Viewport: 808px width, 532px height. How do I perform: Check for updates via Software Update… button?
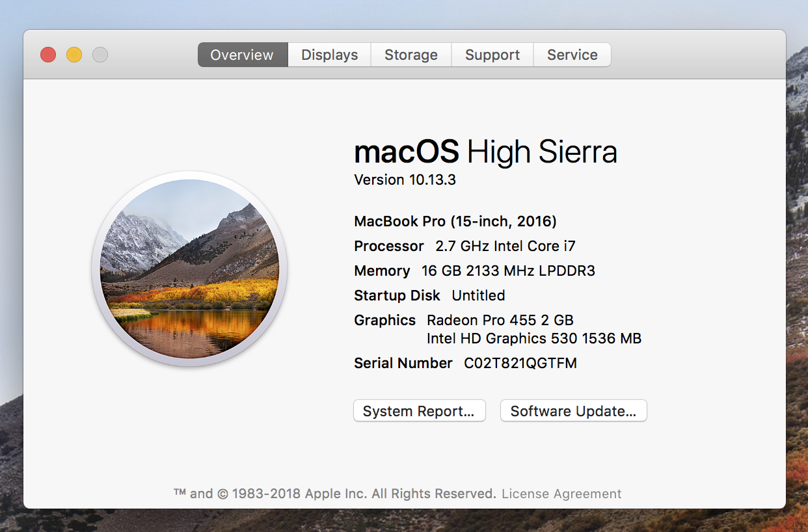coord(573,411)
